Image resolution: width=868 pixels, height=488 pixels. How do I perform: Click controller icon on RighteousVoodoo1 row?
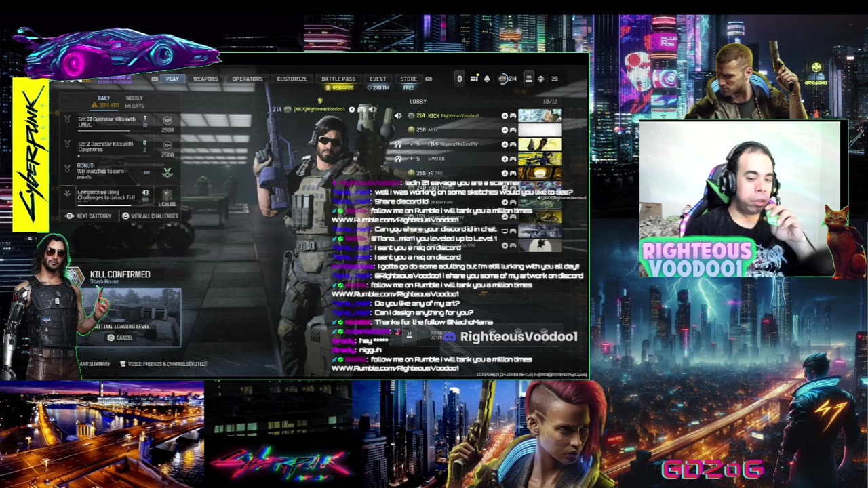tap(513, 116)
